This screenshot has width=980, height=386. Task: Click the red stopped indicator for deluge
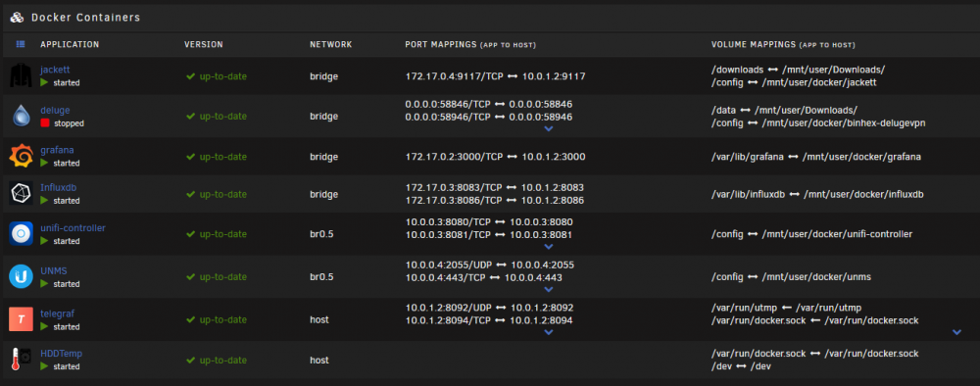(x=44, y=123)
